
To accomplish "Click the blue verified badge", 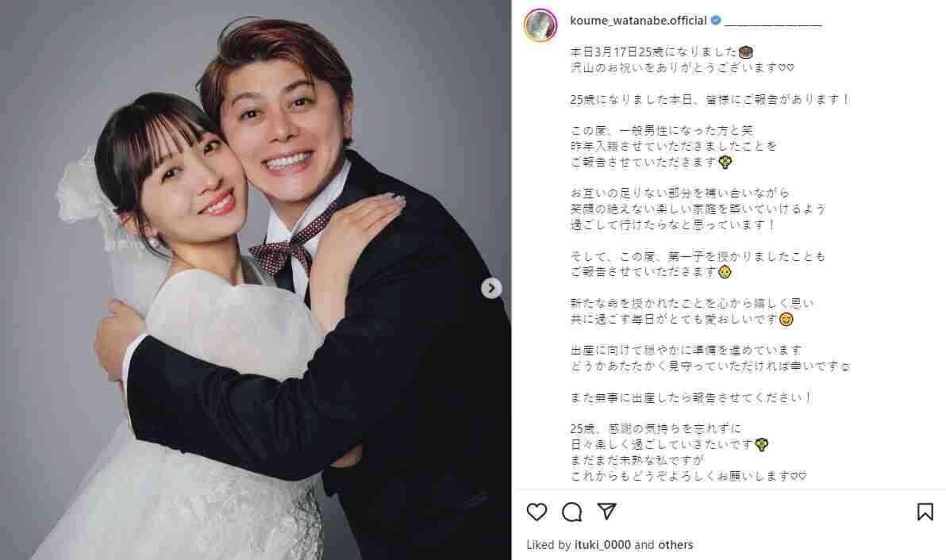I will pyautogui.click(x=716, y=21).
